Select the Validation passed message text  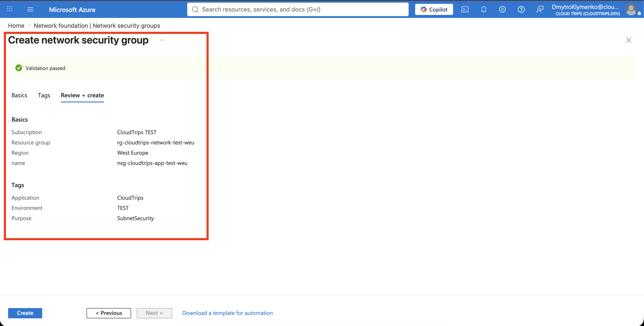(x=45, y=68)
